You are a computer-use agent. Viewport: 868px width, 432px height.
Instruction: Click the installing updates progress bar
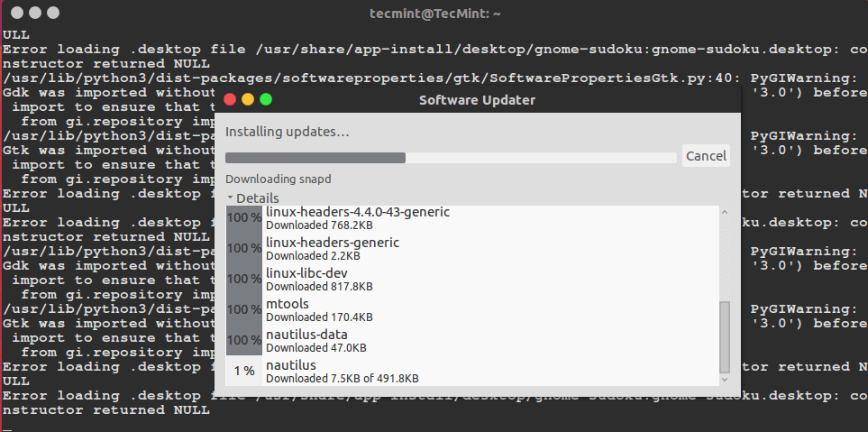[x=451, y=158]
